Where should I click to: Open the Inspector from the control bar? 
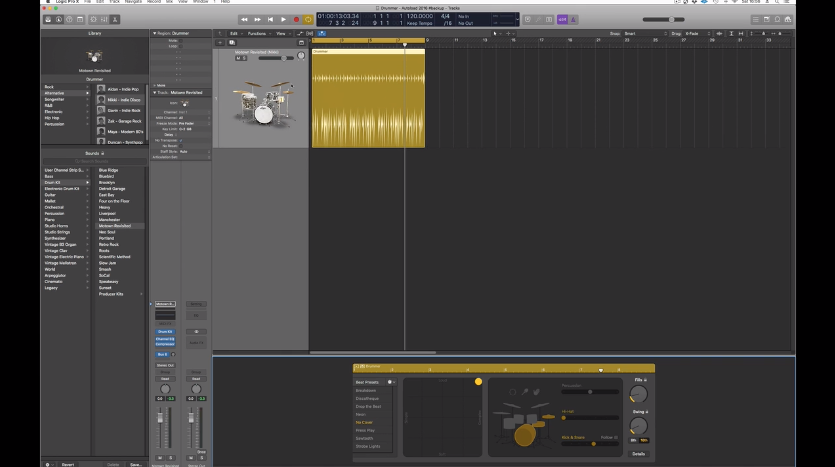tap(59, 20)
